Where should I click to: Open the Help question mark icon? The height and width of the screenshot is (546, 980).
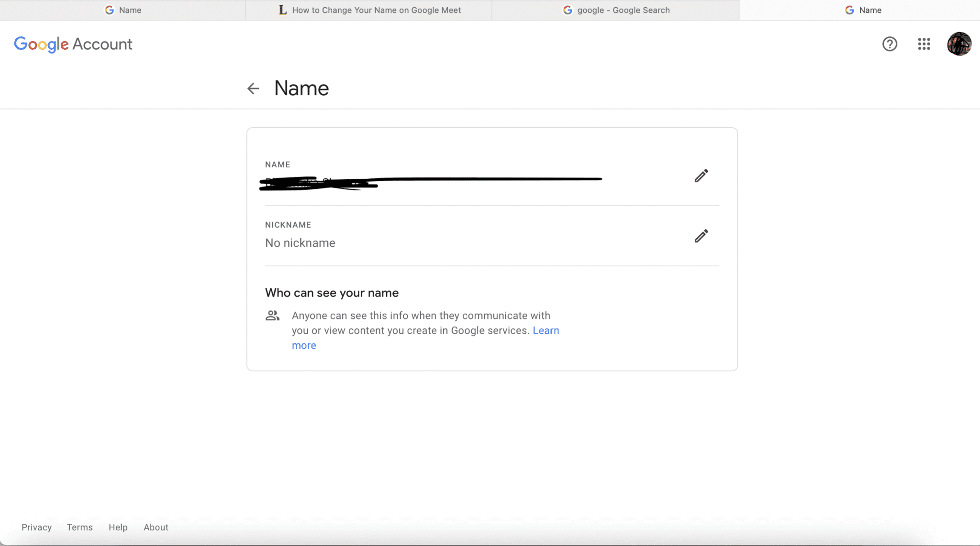(x=890, y=44)
